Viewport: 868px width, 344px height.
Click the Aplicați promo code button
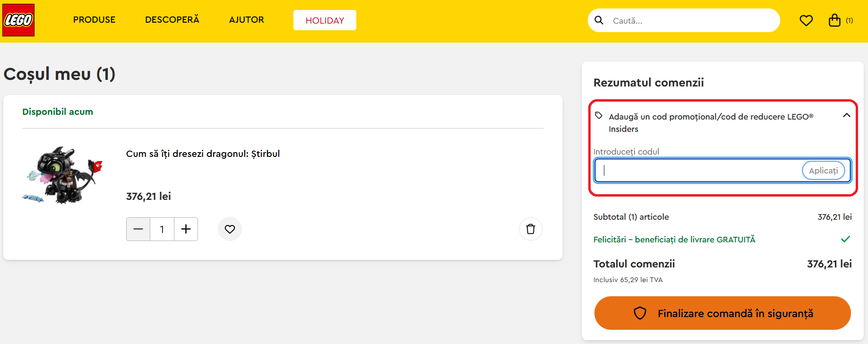tap(823, 171)
